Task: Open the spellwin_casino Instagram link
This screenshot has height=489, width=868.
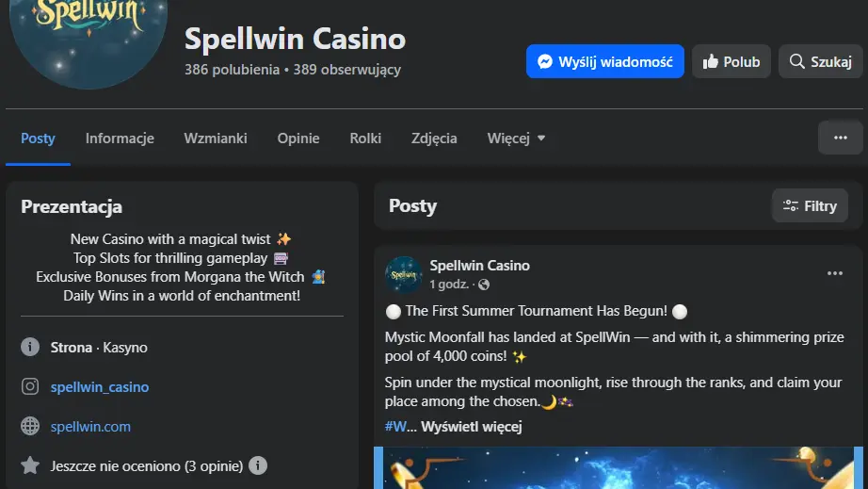Action: point(100,386)
